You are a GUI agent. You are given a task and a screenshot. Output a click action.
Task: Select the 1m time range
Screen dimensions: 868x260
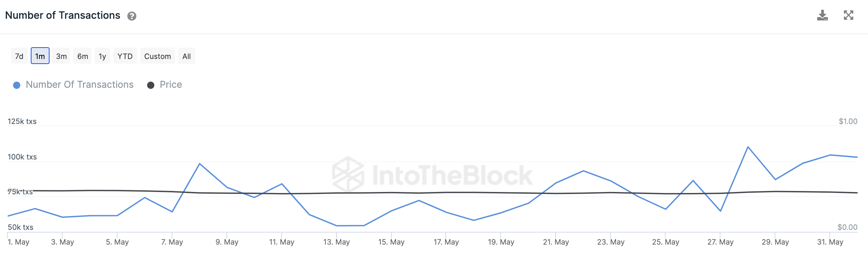coord(40,56)
